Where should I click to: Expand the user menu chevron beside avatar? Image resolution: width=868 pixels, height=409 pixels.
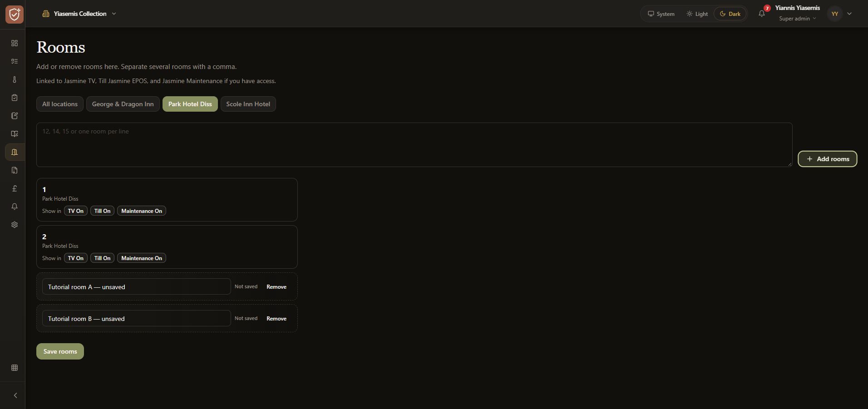pyautogui.click(x=849, y=14)
